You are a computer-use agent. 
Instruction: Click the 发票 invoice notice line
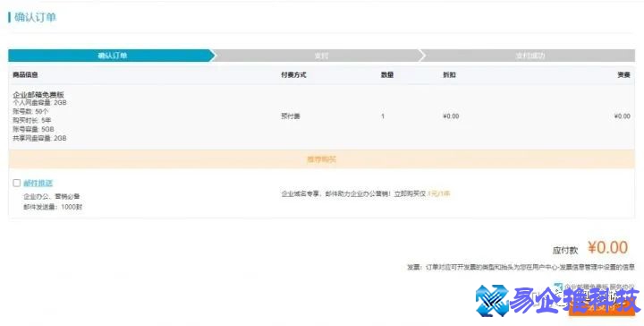pos(521,267)
